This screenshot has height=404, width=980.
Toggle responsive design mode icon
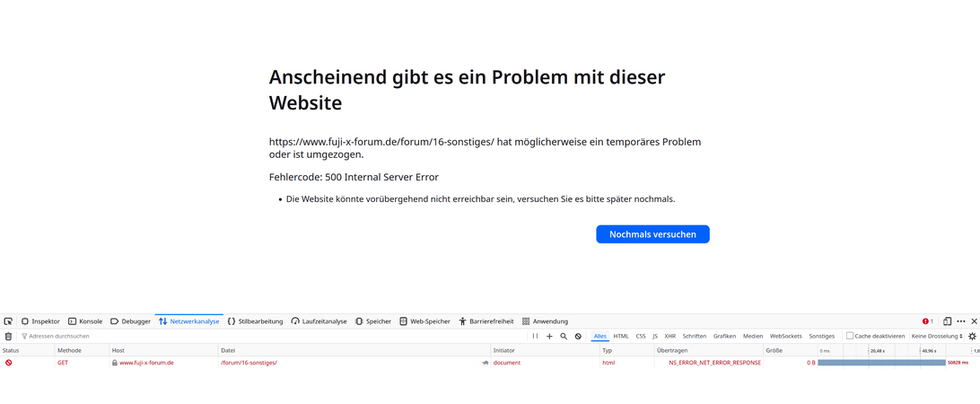[x=947, y=321]
